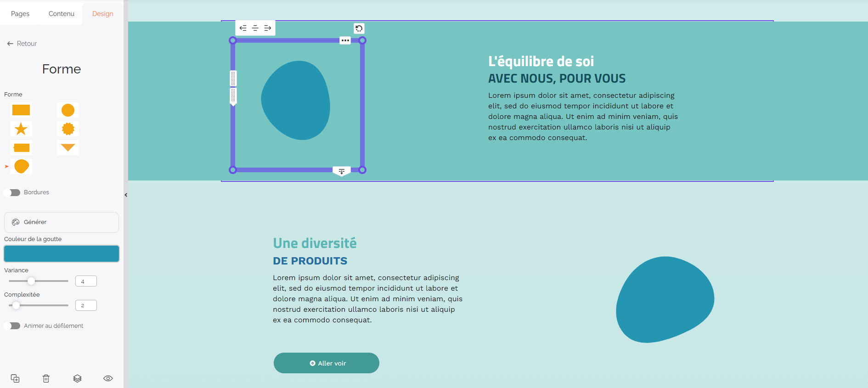Open the layers stack icon
Screen dimensions: 868x388
77,378
